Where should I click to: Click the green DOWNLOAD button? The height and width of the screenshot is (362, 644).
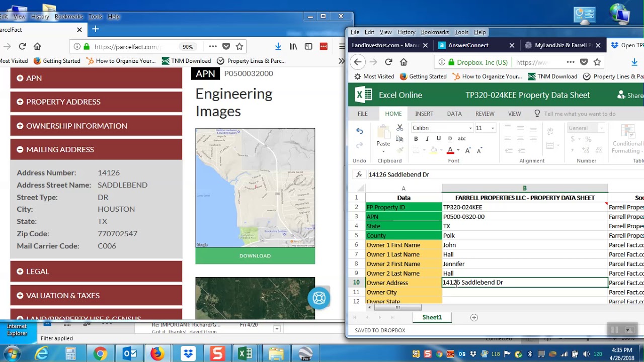255,256
